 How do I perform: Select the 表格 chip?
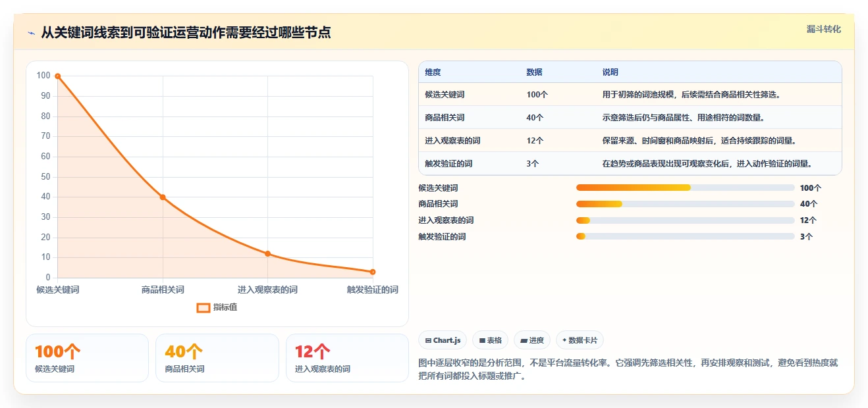[x=491, y=340]
